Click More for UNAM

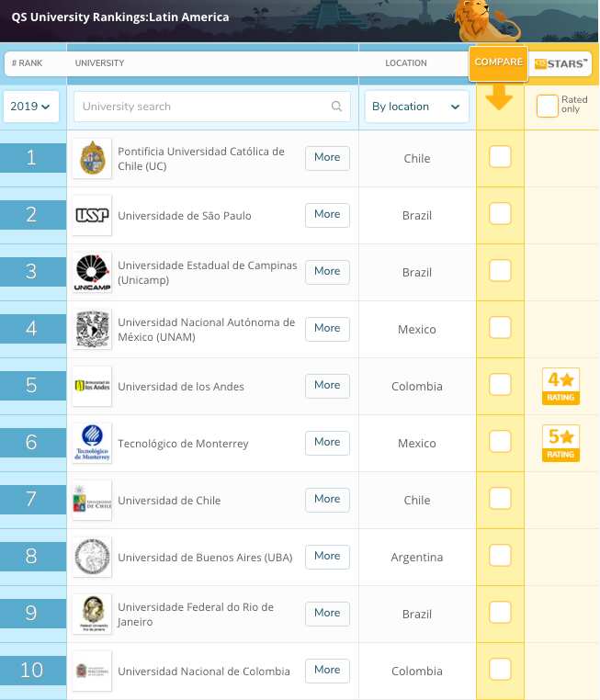pos(327,329)
